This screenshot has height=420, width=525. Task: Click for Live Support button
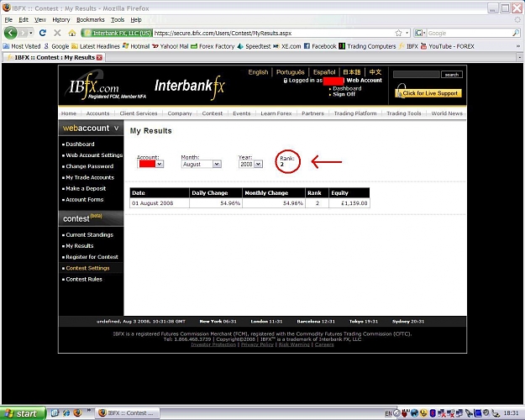coord(428,92)
